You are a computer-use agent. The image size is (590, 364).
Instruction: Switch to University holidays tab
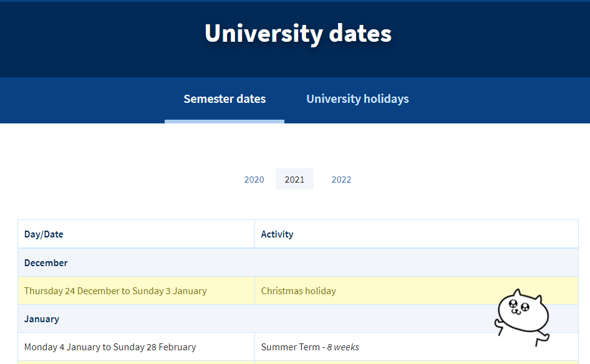(x=357, y=99)
